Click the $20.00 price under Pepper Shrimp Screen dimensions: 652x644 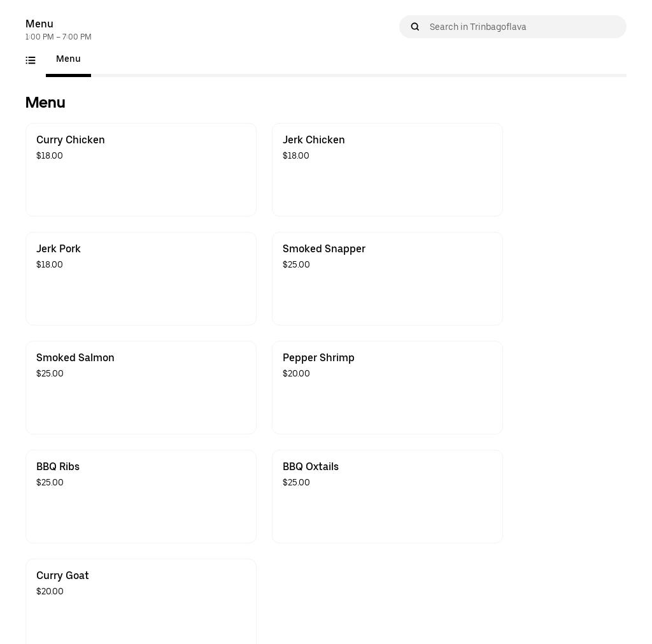[296, 373]
